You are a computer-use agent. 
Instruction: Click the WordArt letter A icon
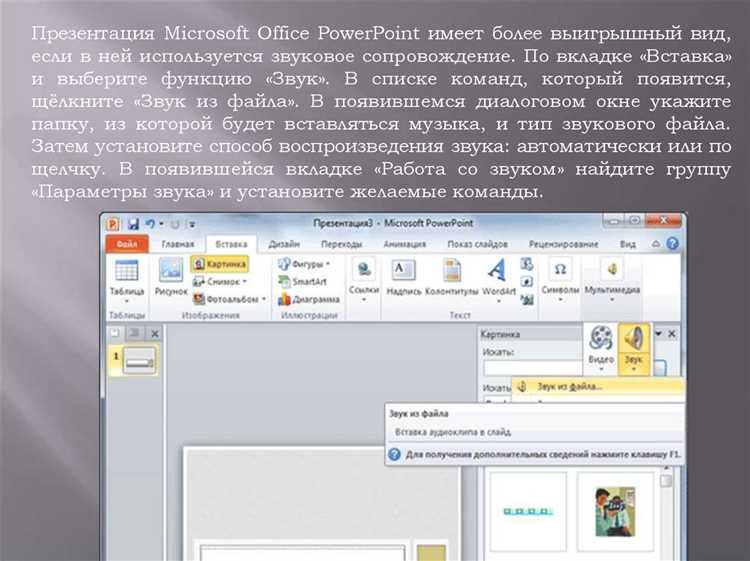pos(497,270)
